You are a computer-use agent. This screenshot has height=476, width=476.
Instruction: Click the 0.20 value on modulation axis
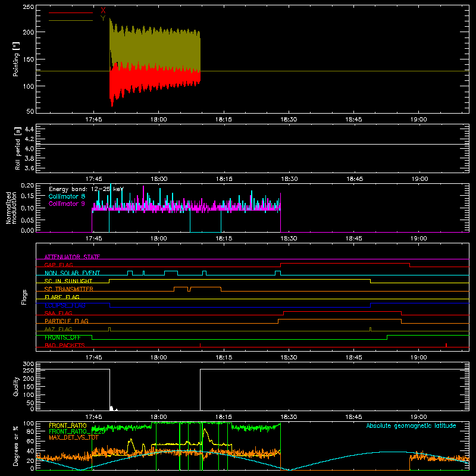(x=27, y=185)
